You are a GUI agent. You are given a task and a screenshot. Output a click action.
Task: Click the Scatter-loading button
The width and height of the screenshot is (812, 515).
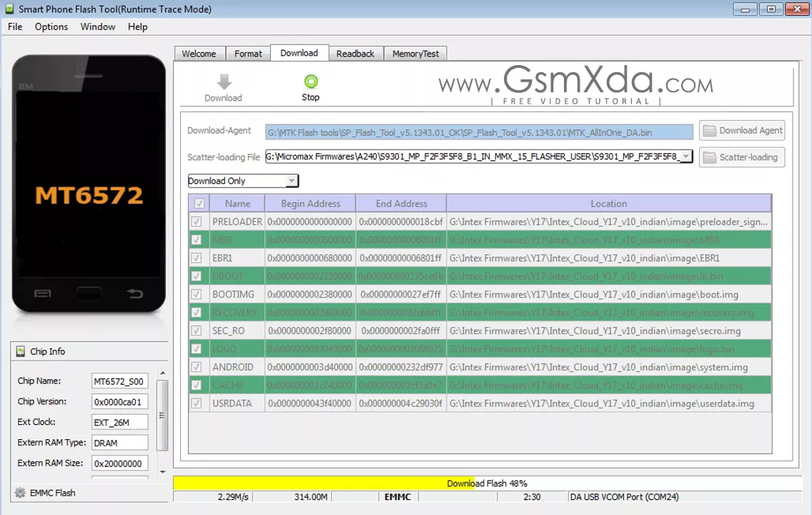click(742, 157)
